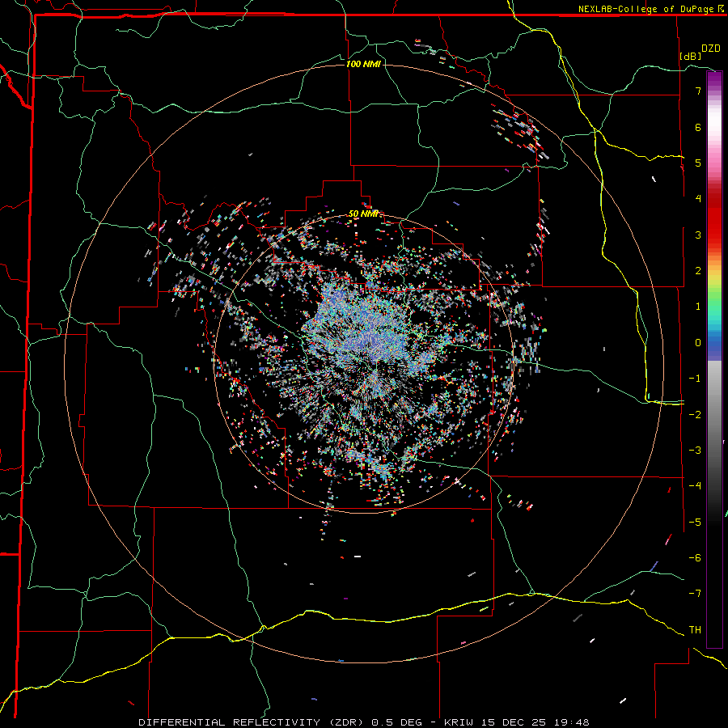The height and width of the screenshot is (728, 728).
Task: Click the 4 value on color scale
Action: coord(698,199)
